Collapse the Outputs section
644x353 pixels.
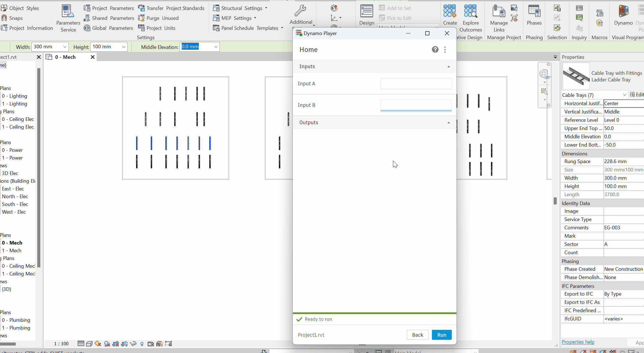pos(448,123)
